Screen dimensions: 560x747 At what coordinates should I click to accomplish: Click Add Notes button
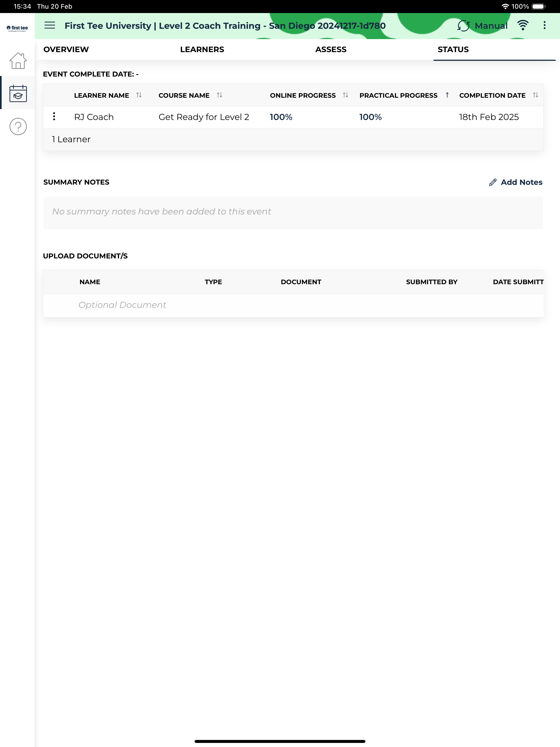(516, 182)
